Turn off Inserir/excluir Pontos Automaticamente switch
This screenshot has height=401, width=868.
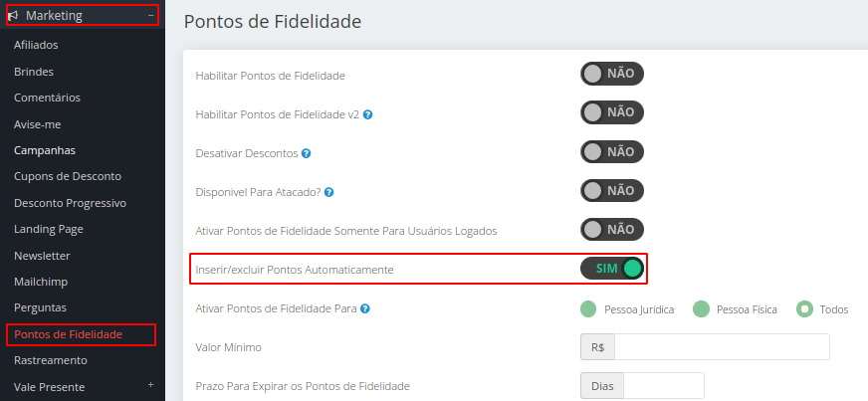pos(612,269)
